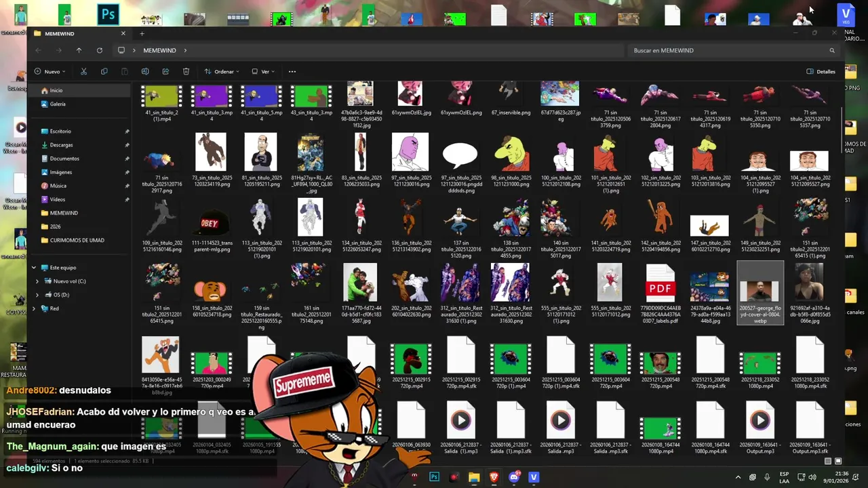Image resolution: width=868 pixels, height=488 pixels.
Task: Refresh the MEMEWIND folder view
Action: 99,50
